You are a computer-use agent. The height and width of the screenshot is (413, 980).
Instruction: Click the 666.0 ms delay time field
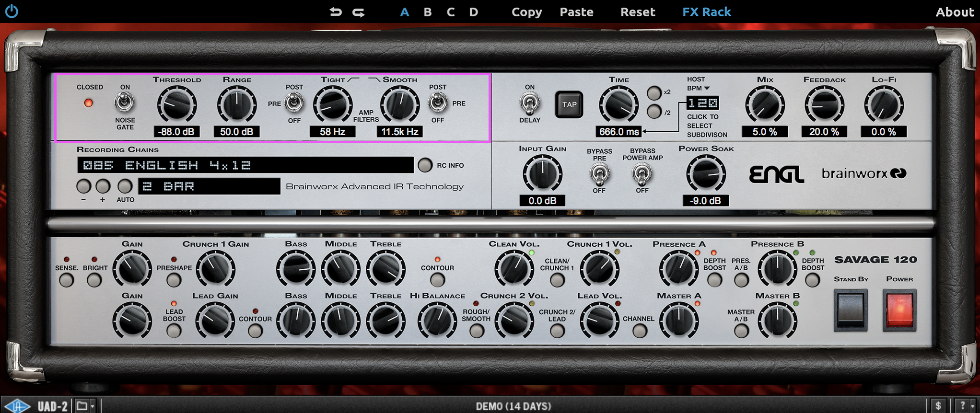click(x=619, y=132)
